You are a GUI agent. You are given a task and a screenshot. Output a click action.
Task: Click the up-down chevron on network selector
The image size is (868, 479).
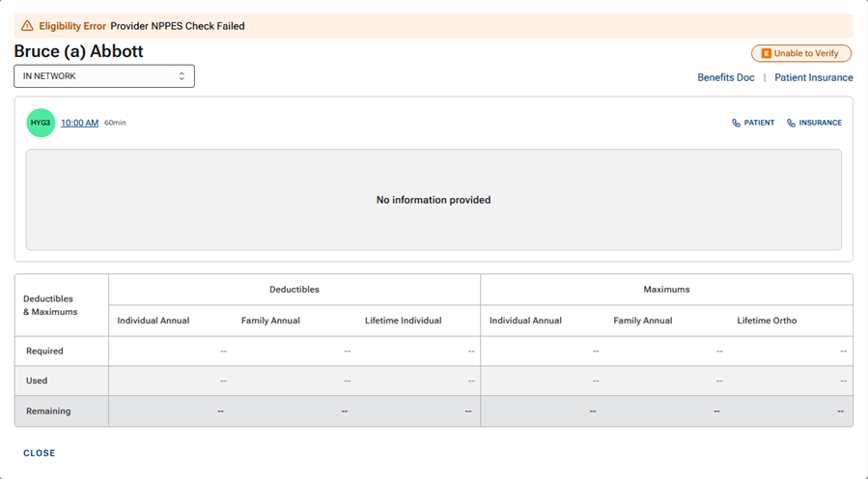tap(182, 76)
